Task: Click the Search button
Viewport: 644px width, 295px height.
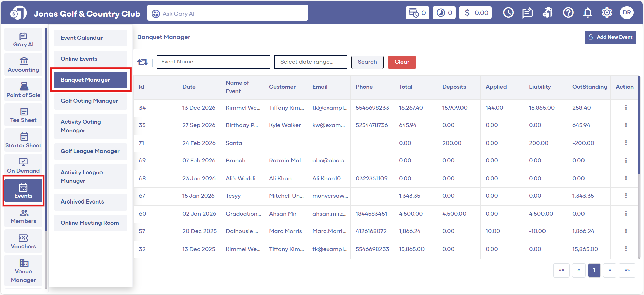Action: click(367, 62)
